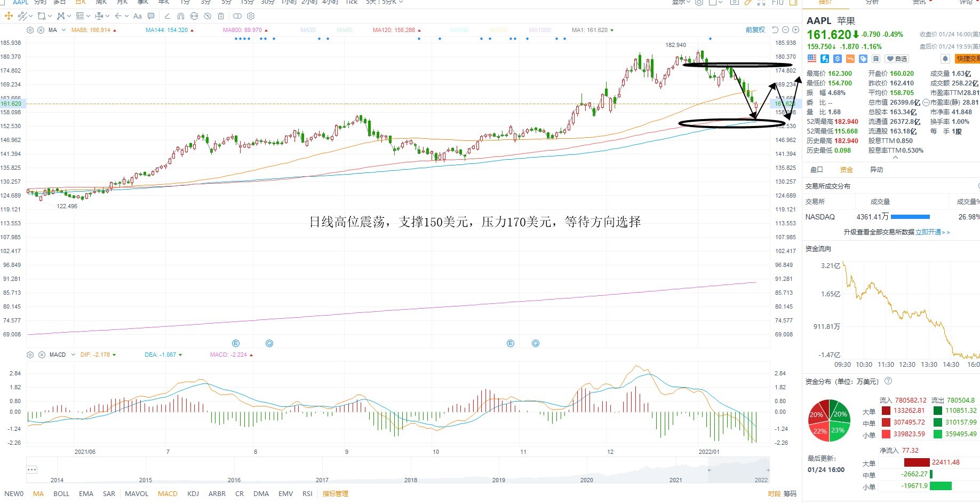Click the capital distribution pie chart
The image size is (980, 503).
click(x=830, y=420)
